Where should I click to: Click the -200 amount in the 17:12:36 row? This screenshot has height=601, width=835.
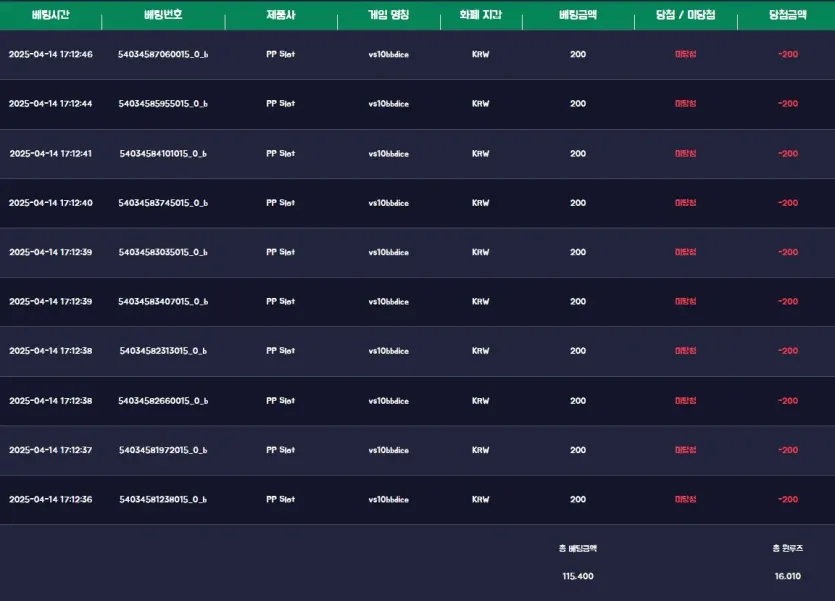pos(788,499)
